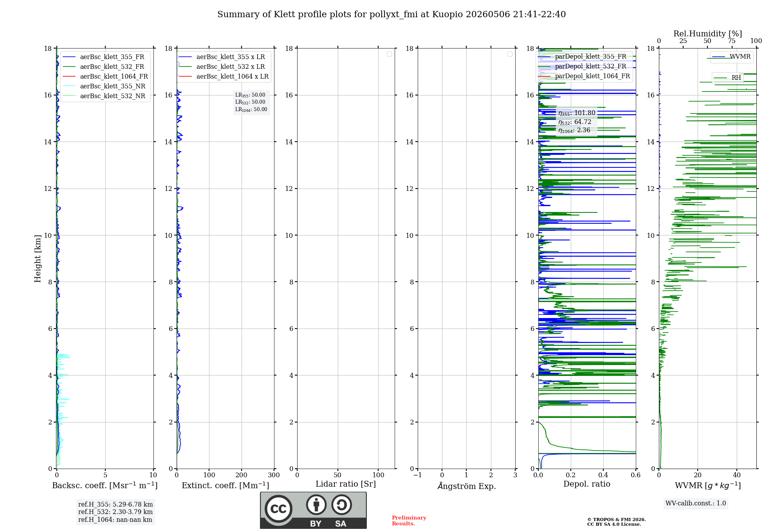This screenshot has height=532, width=783.
Task: Click the green line sample for aerBsc_klett_532_FR
Action: tap(69, 67)
